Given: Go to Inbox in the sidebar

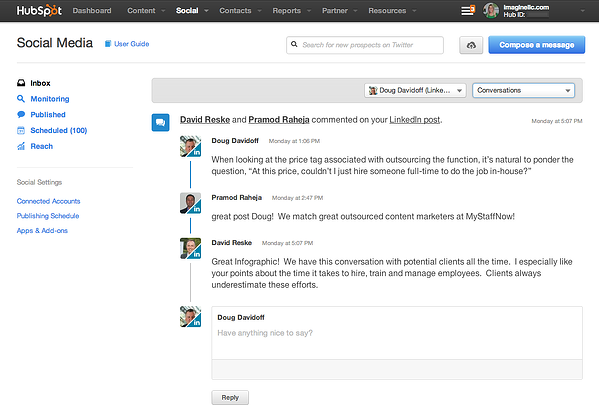Looking at the screenshot, I should click(40, 83).
